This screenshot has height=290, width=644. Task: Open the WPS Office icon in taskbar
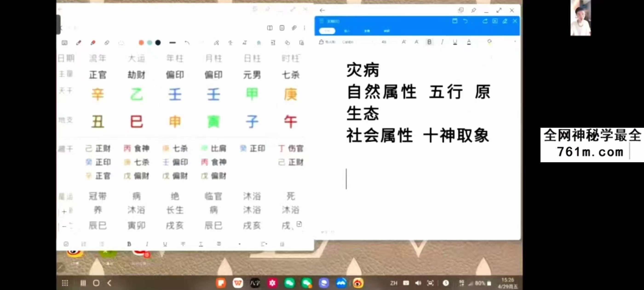(238, 283)
